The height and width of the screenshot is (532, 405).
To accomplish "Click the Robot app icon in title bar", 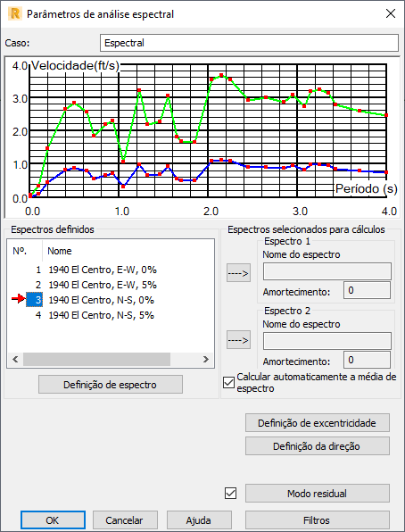I will tap(14, 14).
